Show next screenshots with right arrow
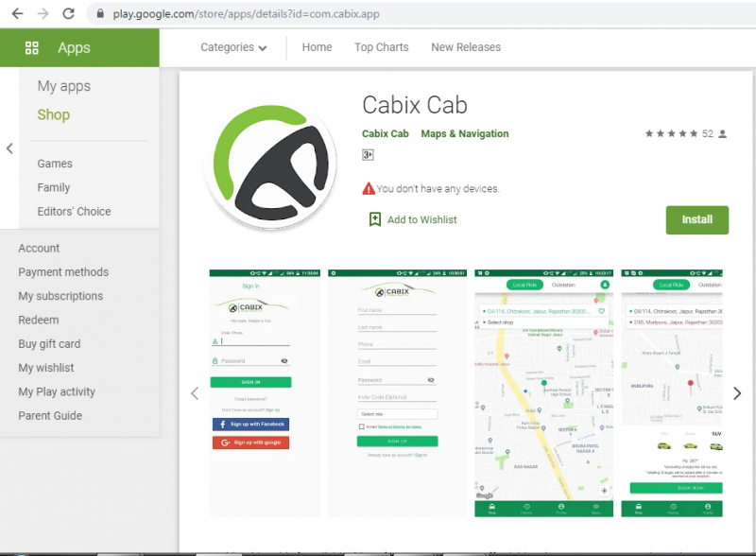 click(737, 393)
